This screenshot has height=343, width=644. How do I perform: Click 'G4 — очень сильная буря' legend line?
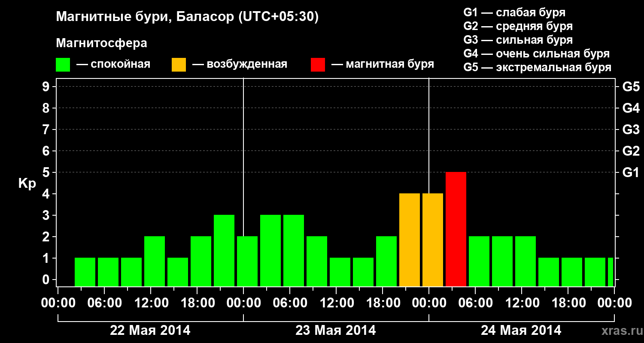[x=536, y=54]
